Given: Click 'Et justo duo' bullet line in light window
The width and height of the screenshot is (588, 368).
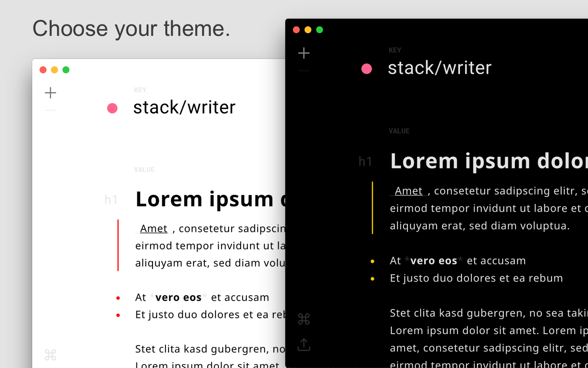Looking at the screenshot, I should (x=210, y=315).
